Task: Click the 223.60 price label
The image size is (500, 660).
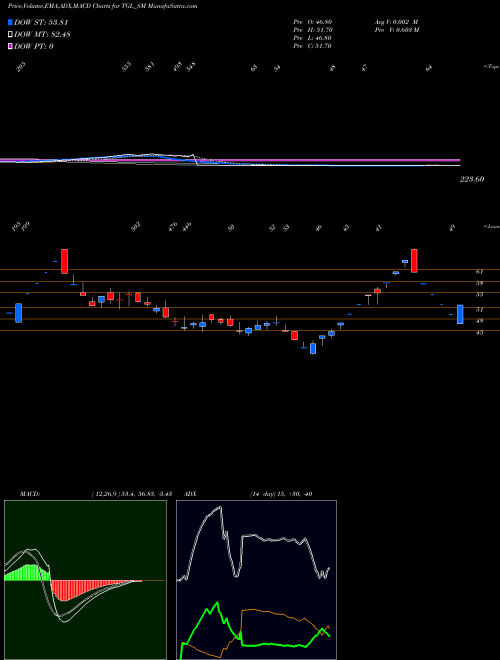Action: (x=472, y=179)
